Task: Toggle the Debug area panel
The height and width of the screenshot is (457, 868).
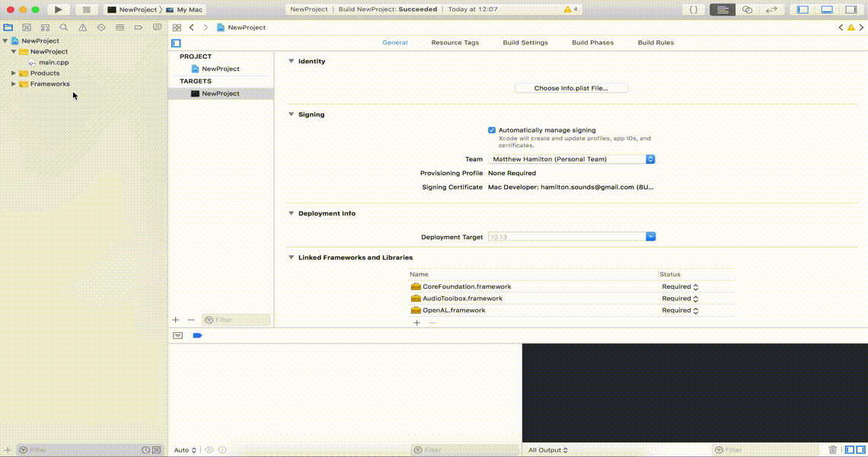Action: click(x=827, y=9)
